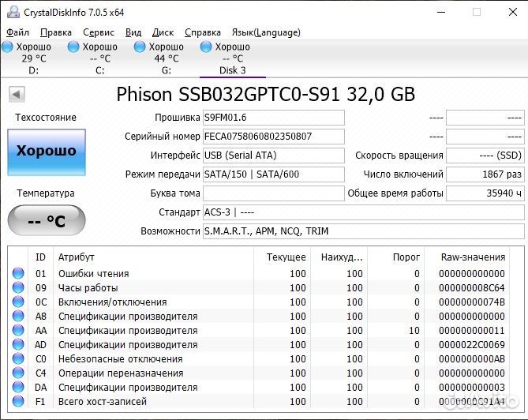528x420 pixels.
Task: Click the rotation speed field ---- (SSD)
Action: (x=485, y=156)
